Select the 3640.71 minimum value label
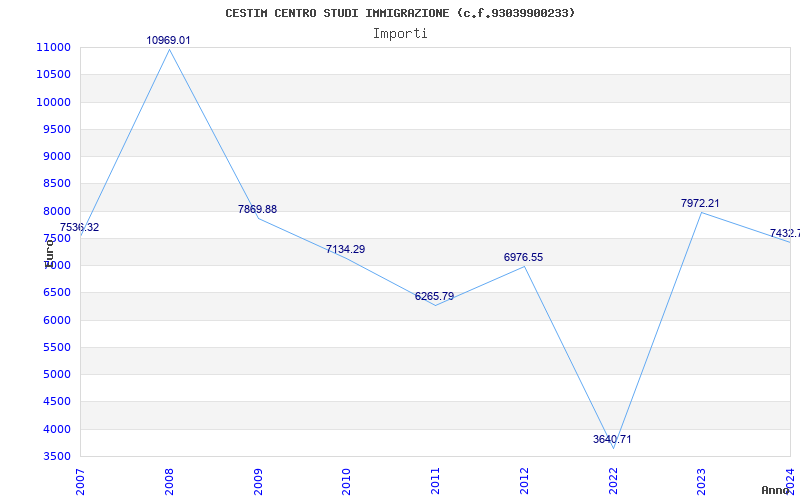 (x=612, y=439)
